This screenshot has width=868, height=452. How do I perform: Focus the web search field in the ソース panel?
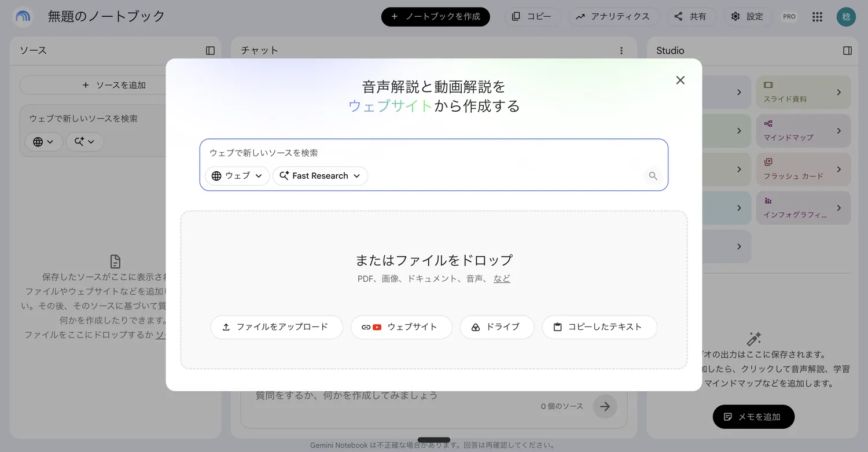pos(93,119)
